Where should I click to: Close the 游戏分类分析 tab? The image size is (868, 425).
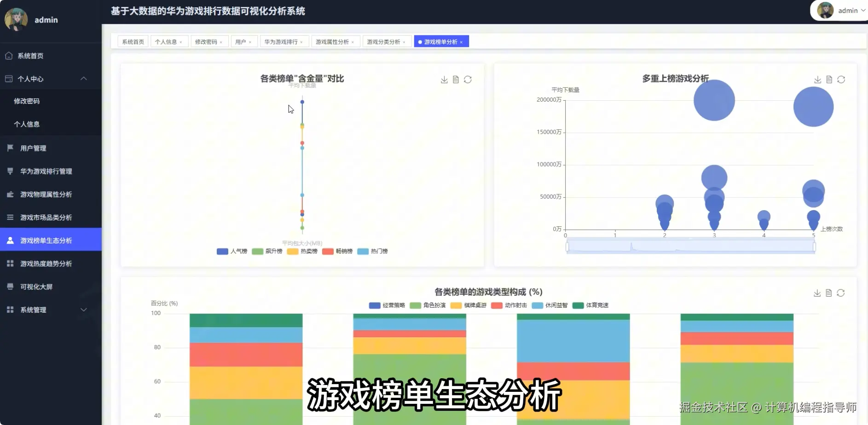click(x=404, y=42)
